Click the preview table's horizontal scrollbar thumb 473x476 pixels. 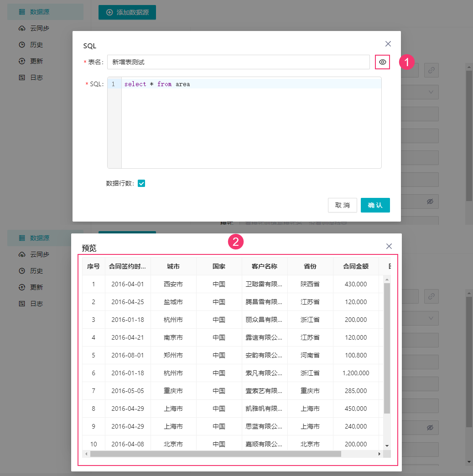click(x=216, y=454)
